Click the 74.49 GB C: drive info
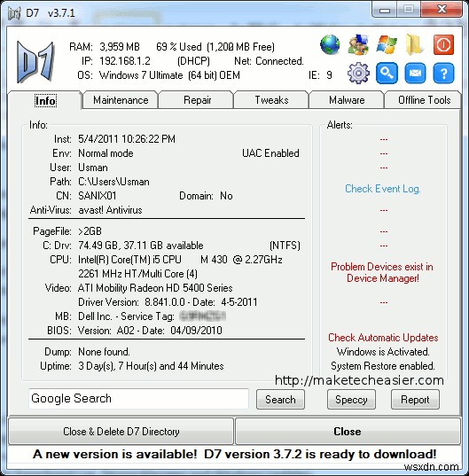The image size is (469, 476). coord(141,245)
